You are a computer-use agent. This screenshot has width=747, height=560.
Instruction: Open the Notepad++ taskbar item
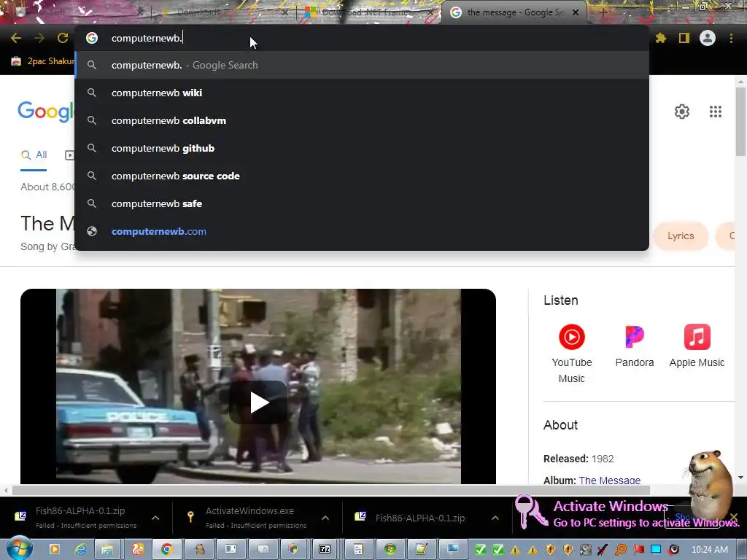pyautogui.click(x=421, y=549)
